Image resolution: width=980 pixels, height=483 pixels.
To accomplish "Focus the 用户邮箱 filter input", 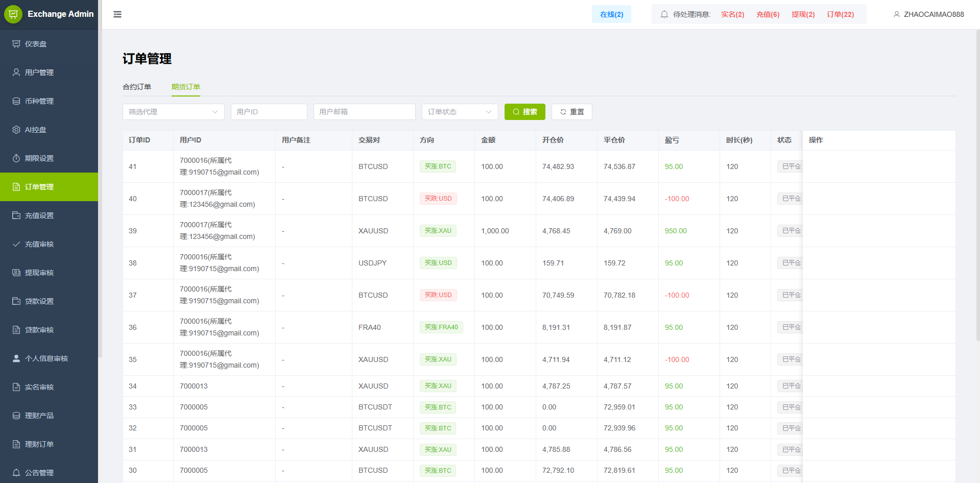I will click(365, 112).
